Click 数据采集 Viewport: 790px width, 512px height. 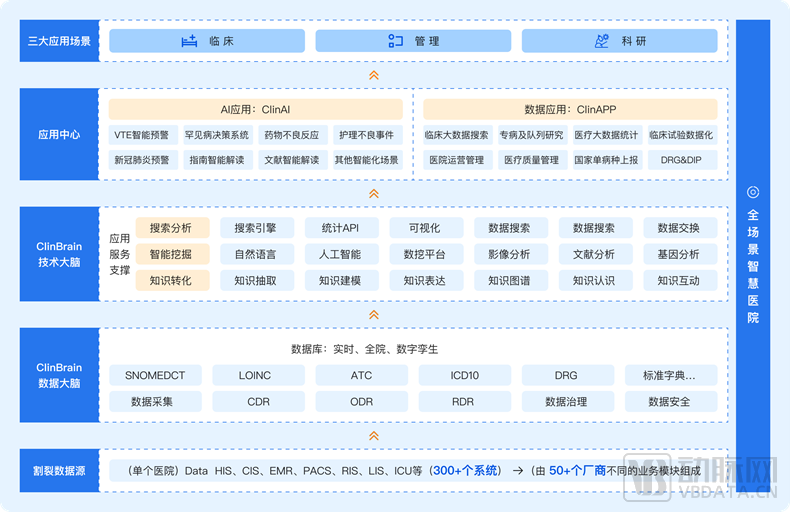(155, 402)
